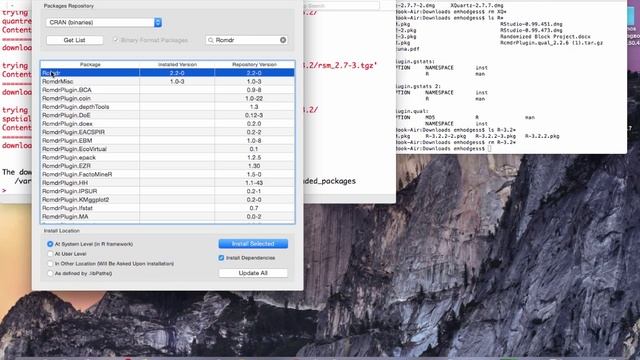Select the RcmdrPlugin.MA row
This screenshot has height=360, width=640.
[167, 216]
